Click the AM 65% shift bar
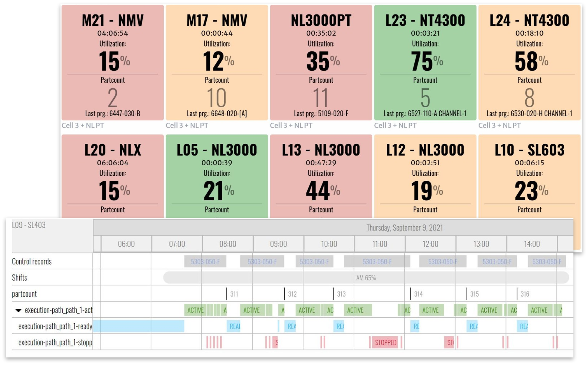Screen dimensions: 588x365 366,278
